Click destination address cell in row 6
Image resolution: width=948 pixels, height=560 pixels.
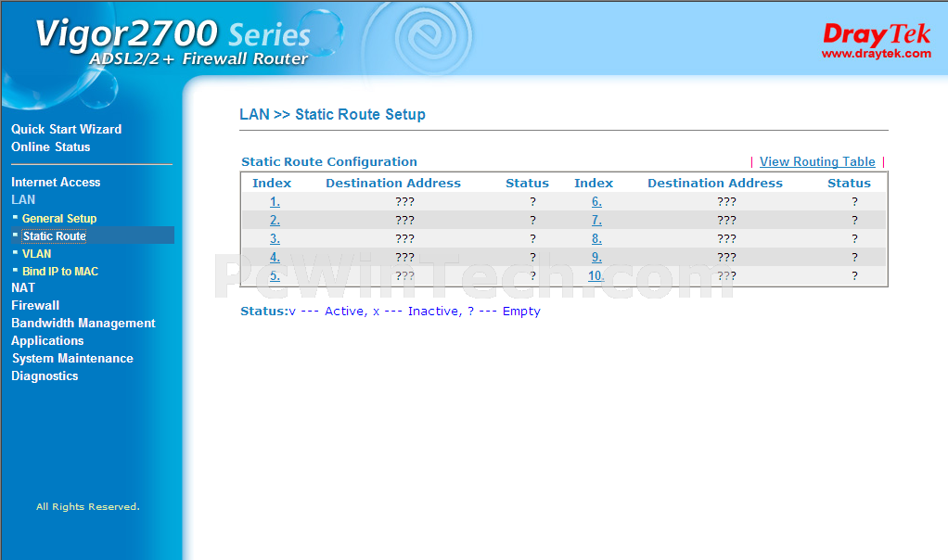(726, 202)
